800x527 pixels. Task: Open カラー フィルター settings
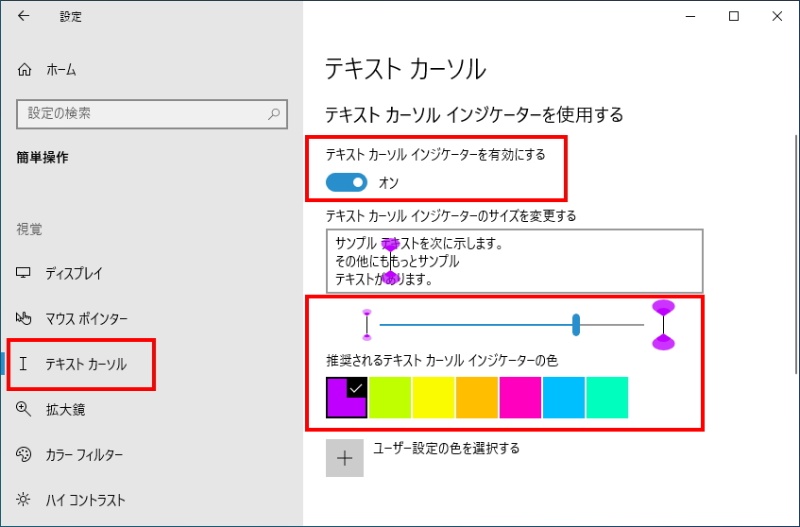coord(85,455)
